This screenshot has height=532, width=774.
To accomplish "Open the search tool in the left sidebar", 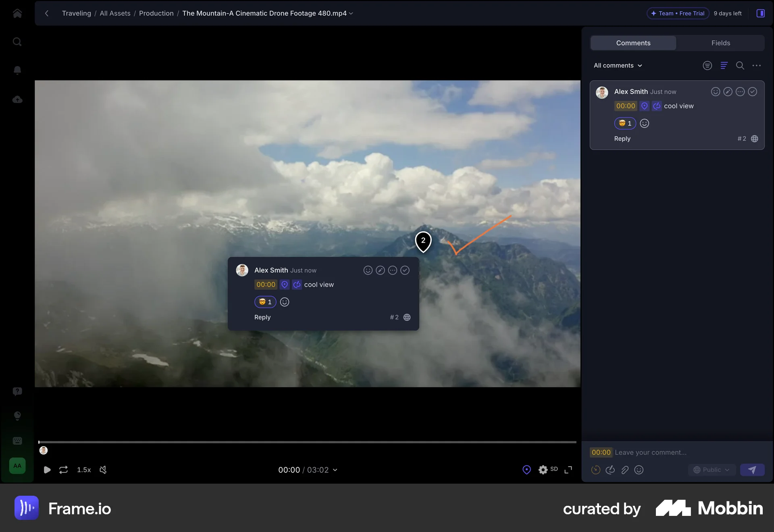I will 17,42.
